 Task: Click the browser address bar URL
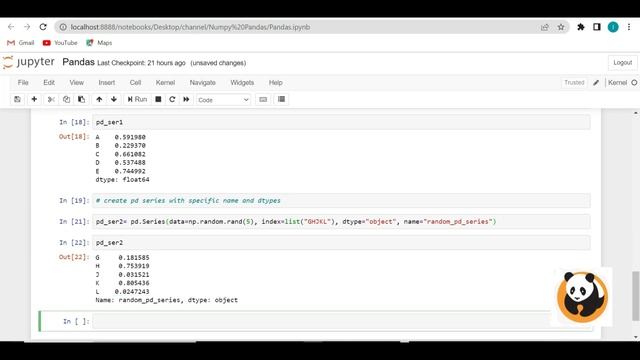pos(190,27)
